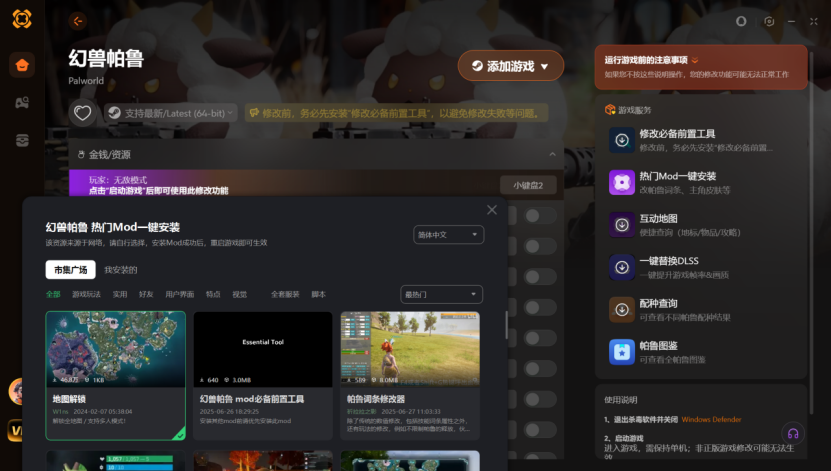Click author name W1ns on 地图解锁
The height and width of the screenshot is (471, 831).
(x=60, y=412)
